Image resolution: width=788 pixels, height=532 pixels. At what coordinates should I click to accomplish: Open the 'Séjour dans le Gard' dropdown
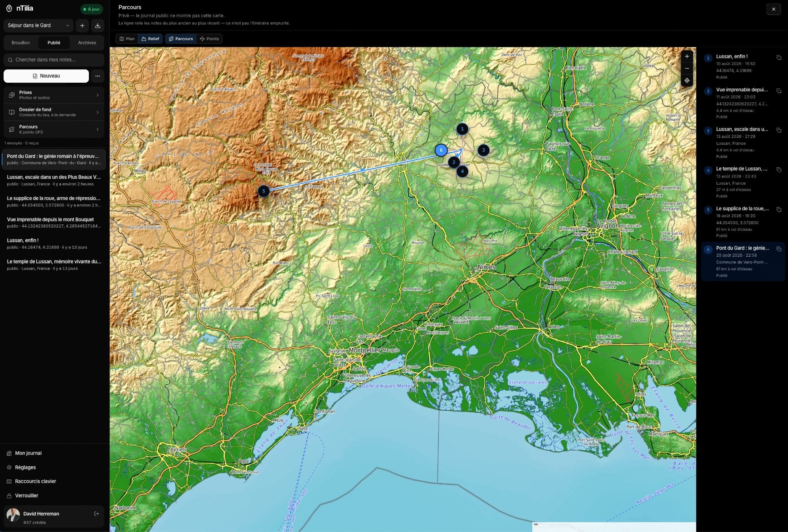[38, 26]
